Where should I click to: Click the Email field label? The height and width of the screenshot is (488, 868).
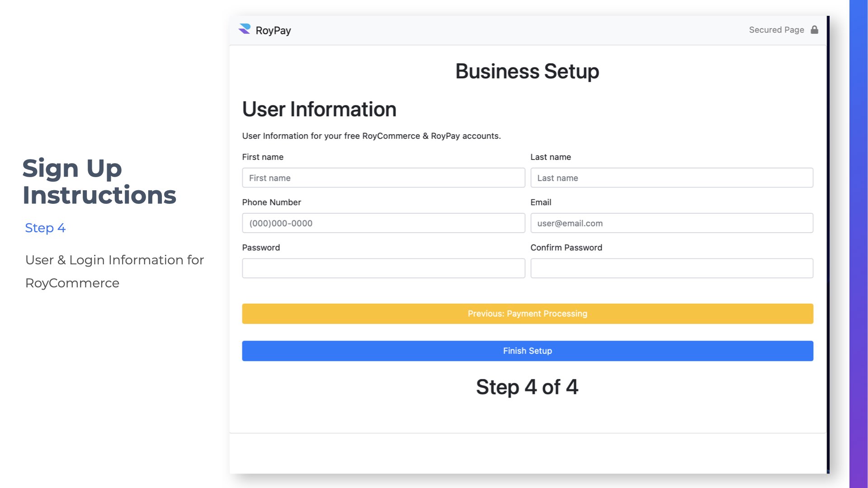point(540,202)
